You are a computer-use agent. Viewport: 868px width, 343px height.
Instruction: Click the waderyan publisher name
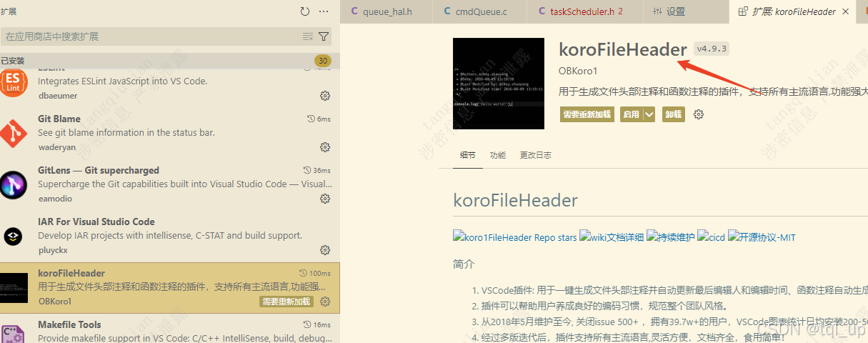57,147
